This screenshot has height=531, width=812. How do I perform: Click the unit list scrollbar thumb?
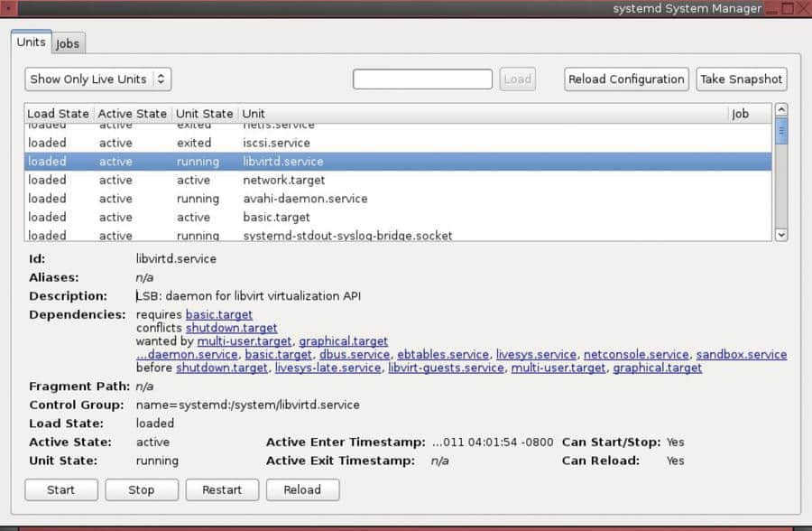click(781, 131)
